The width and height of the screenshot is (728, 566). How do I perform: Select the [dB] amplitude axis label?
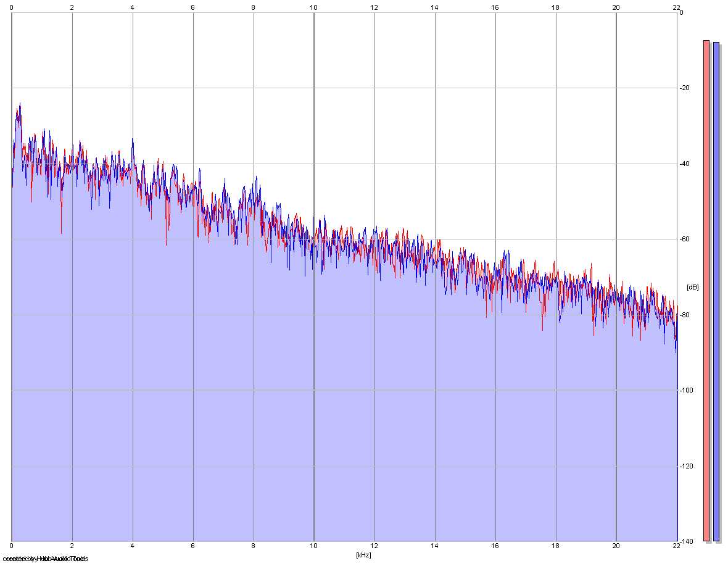point(692,288)
